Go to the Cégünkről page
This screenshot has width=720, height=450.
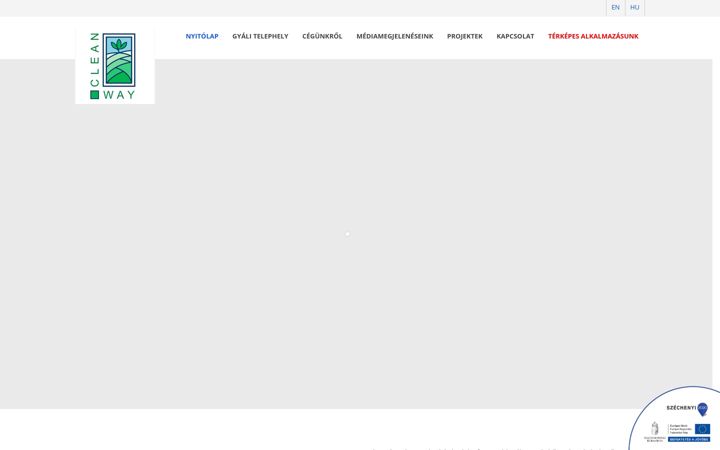[322, 36]
